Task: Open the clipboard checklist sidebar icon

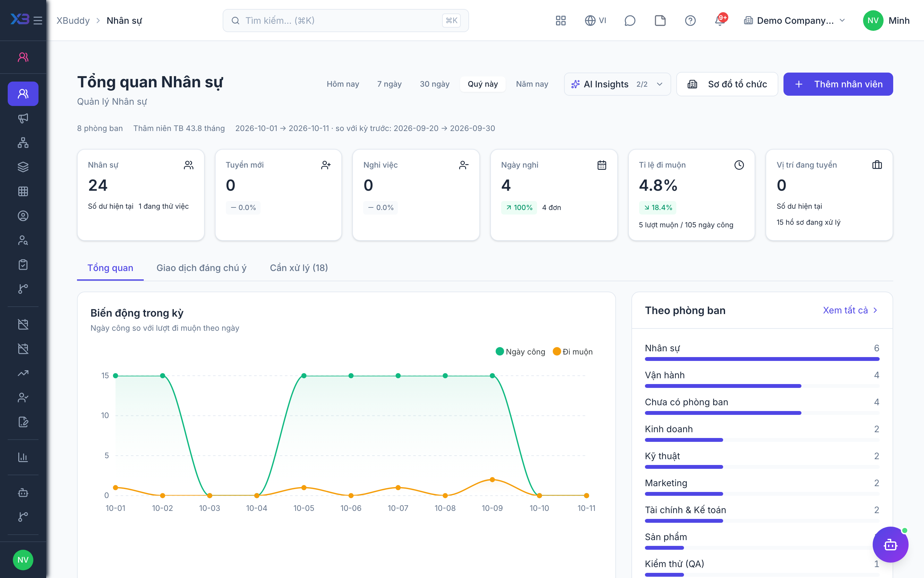Action: [23, 265]
